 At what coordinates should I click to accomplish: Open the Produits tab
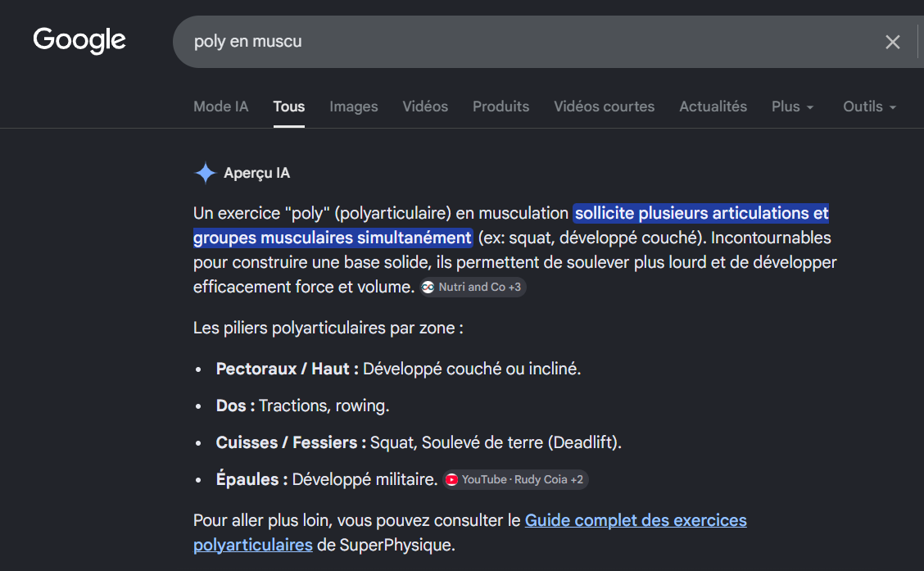click(x=500, y=106)
